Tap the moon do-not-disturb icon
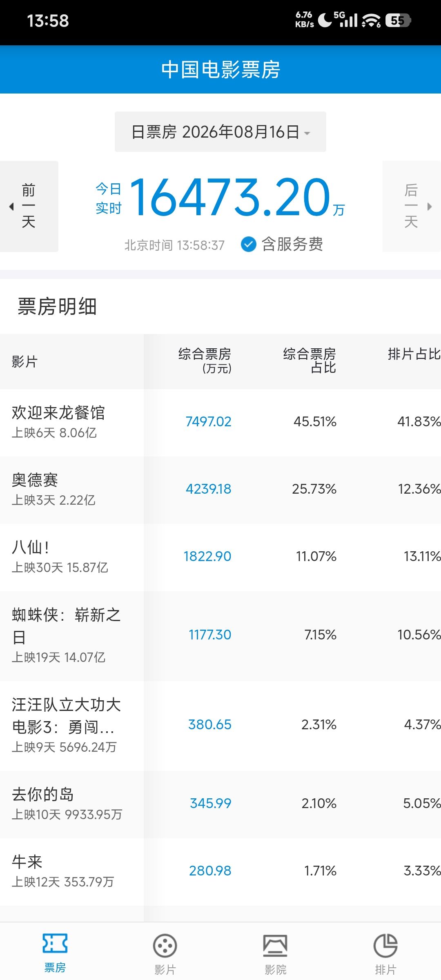The height and width of the screenshot is (980, 441). (x=325, y=20)
